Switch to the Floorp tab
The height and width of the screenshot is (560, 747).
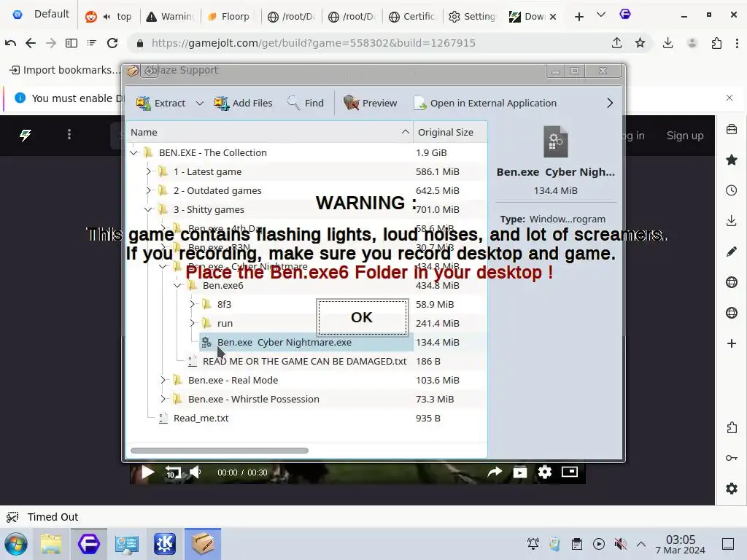229,17
